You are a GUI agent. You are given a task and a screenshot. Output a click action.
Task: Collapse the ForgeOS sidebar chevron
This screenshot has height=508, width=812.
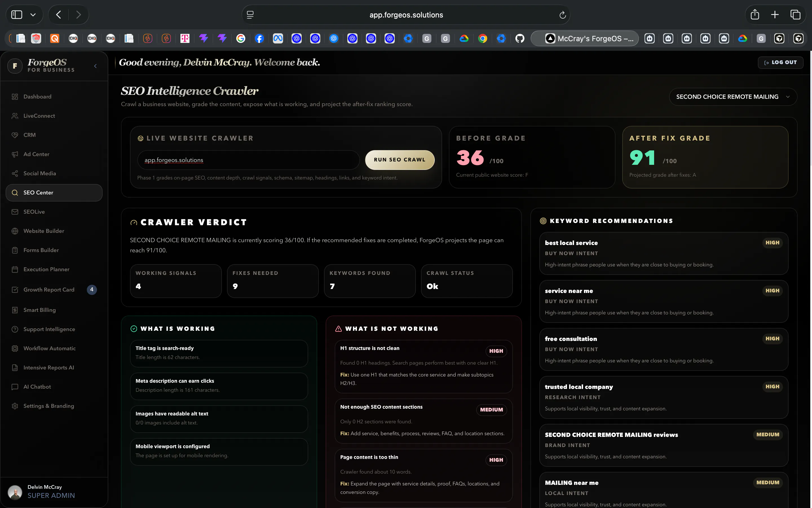(95, 66)
